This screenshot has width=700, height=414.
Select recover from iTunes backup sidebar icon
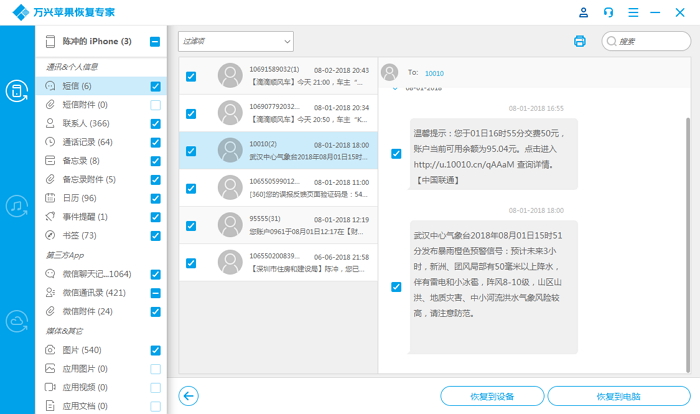[17, 206]
